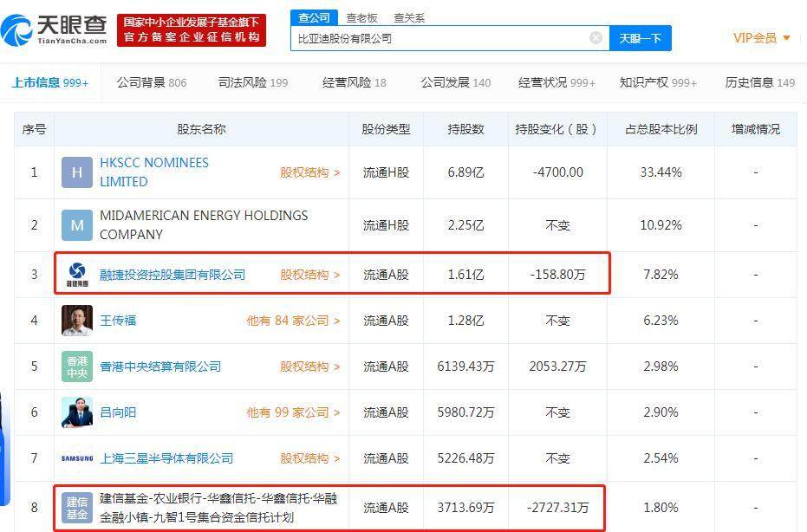View 股权结构 for 香港中央结算
Screen dimensions: 807x532
(309, 367)
